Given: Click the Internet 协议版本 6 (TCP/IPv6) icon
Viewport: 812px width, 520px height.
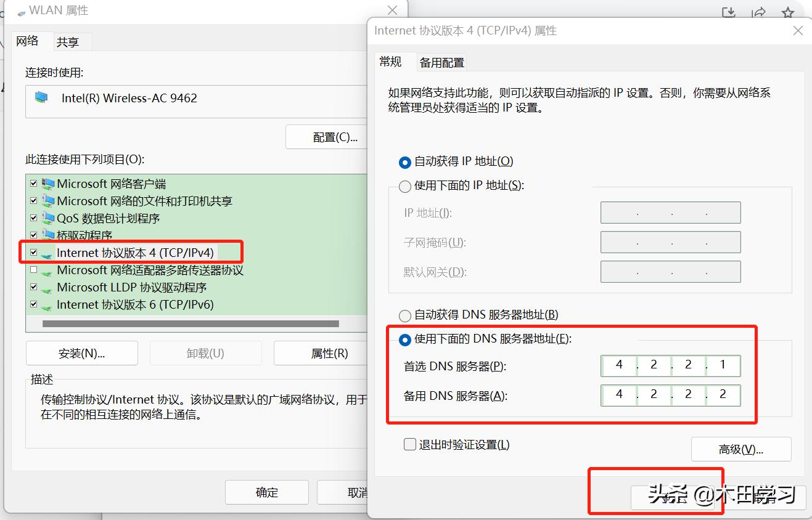Looking at the screenshot, I should click(49, 304).
